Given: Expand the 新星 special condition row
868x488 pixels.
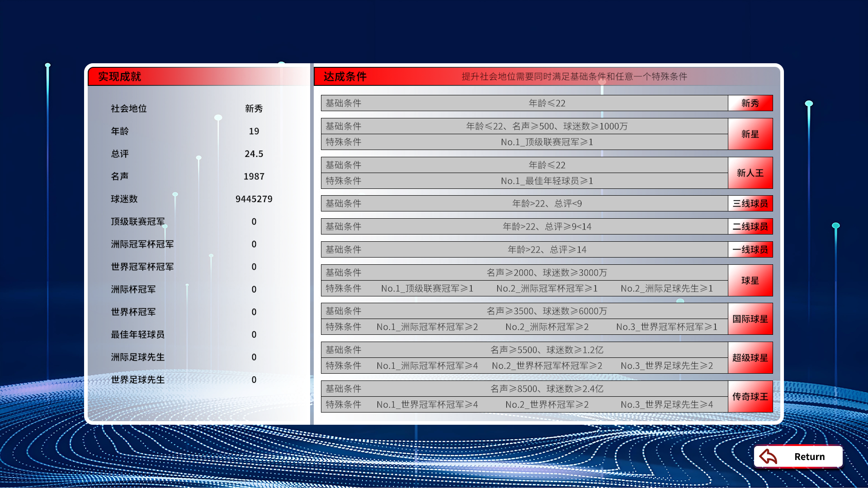Looking at the screenshot, I should 524,142.
